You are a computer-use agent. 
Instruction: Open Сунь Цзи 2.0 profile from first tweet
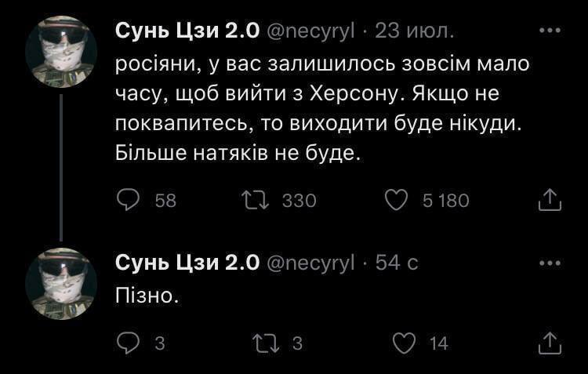point(187,31)
